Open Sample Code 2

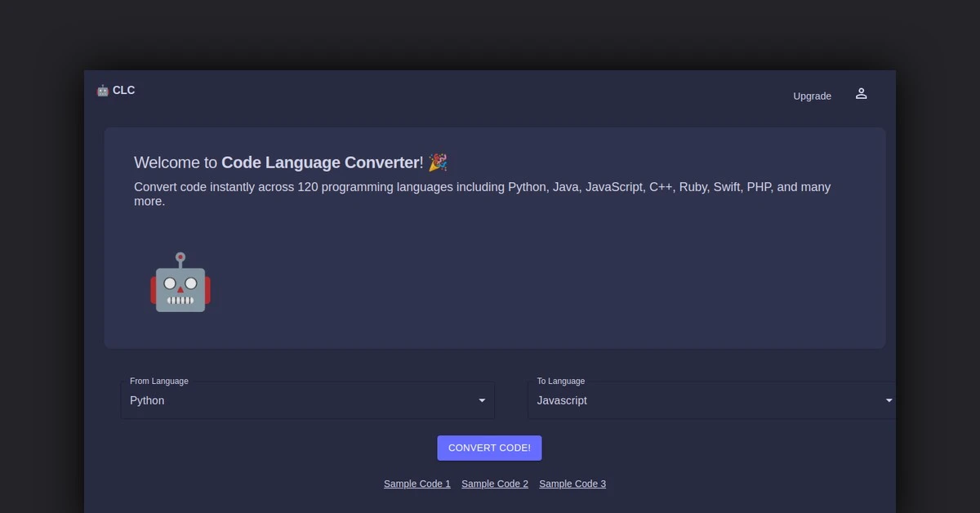(x=494, y=484)
